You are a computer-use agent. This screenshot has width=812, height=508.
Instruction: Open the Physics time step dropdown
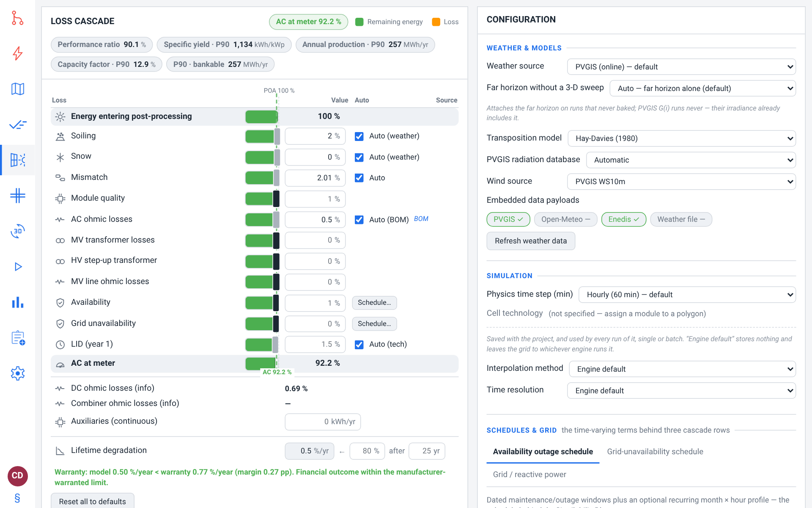coord(687,295)
